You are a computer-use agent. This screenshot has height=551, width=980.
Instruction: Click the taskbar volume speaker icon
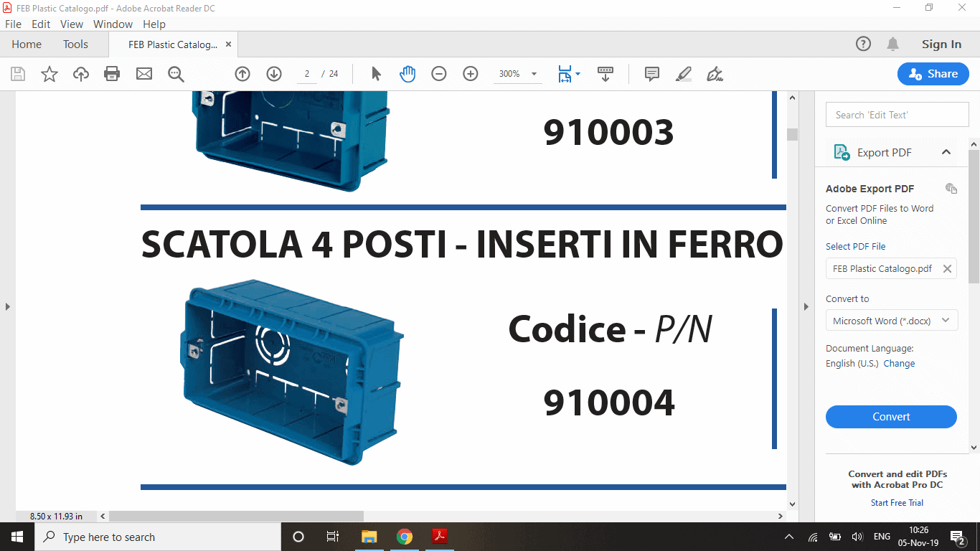pos(857,537)
